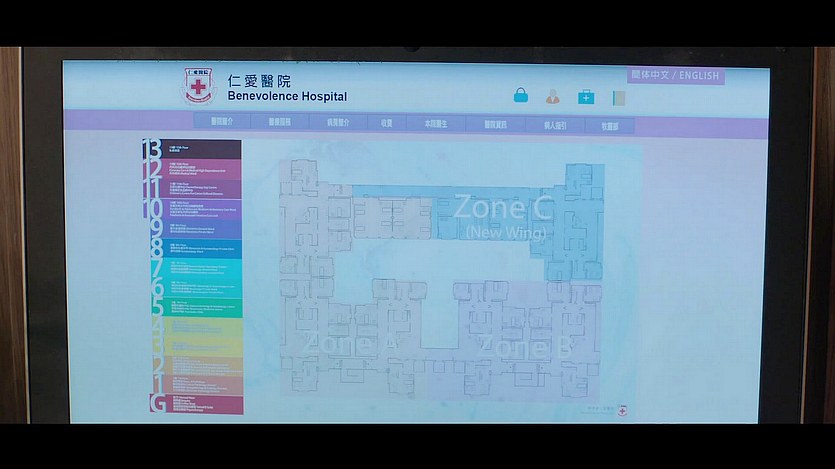Screen dimensions: 835x469
Task: Select Zone A on the floor plan
Action: coord(349,343)
